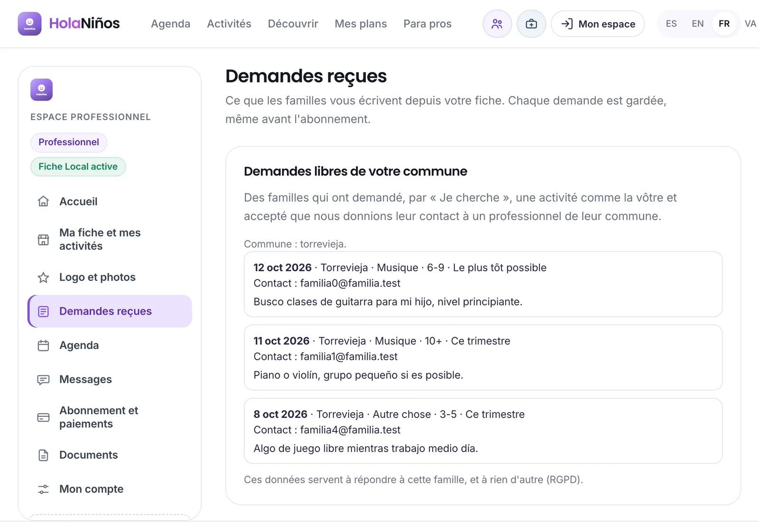Open Activités in the top navigation
This screenshot has width=759, height=532.
229,24
